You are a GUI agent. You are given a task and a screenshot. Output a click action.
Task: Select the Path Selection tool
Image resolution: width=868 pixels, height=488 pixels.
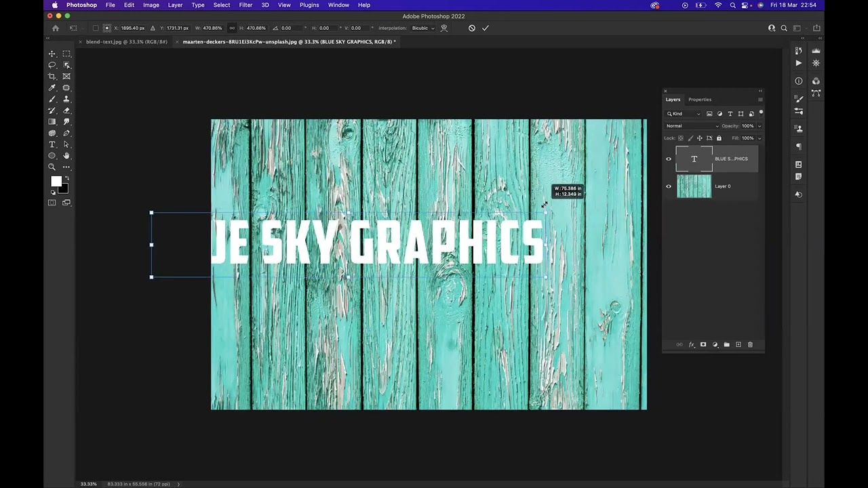66,144
